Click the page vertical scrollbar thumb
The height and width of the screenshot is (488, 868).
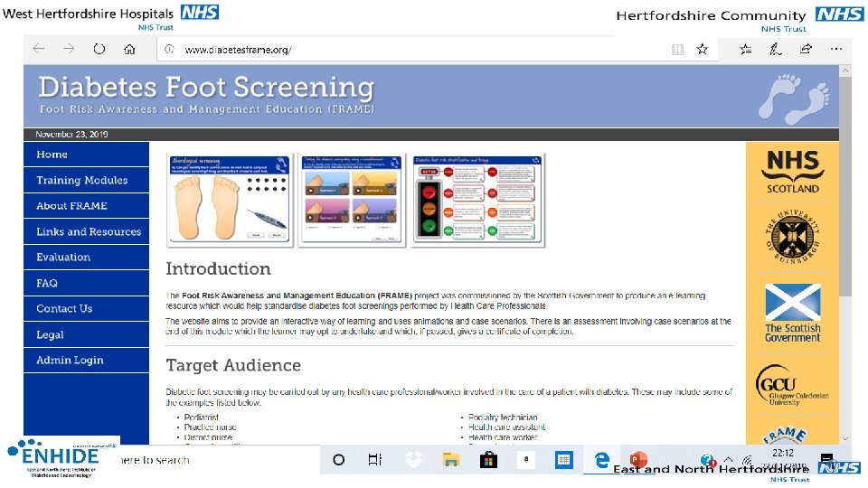pyautogui.click(x=844, y=188)
